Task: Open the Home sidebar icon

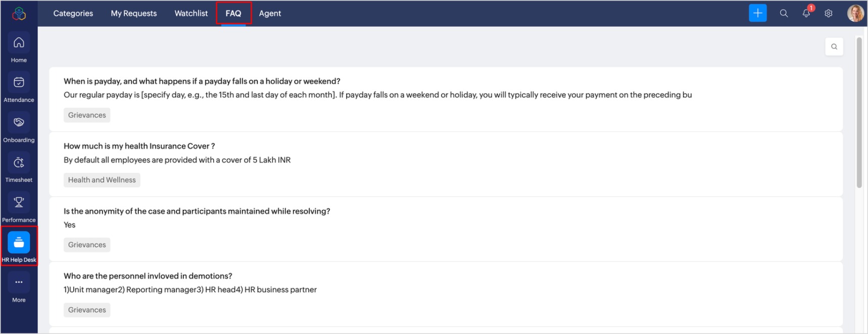Action: click(x=19, y=43)
